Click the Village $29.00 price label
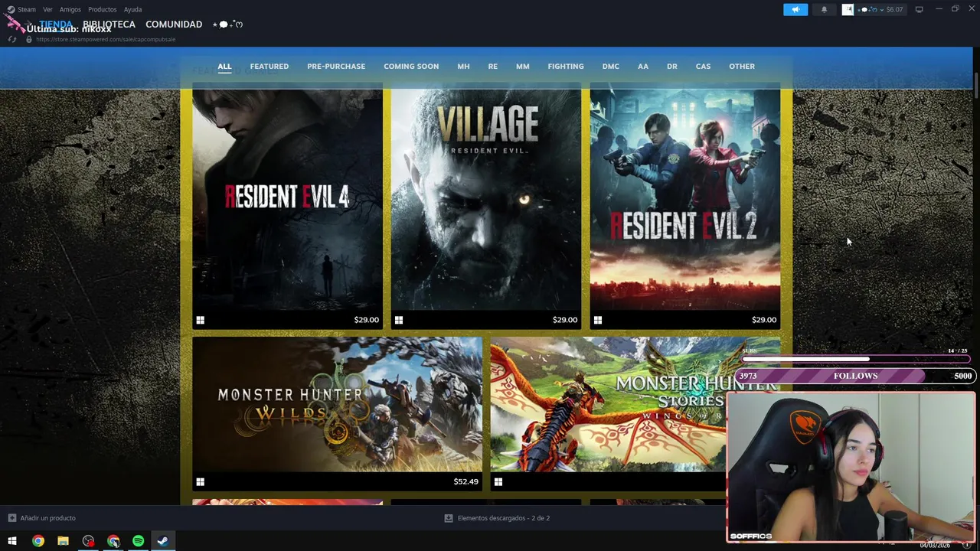The width and height of the screenshot is (980, 551). pyautogui.click(x=565, y=320)
